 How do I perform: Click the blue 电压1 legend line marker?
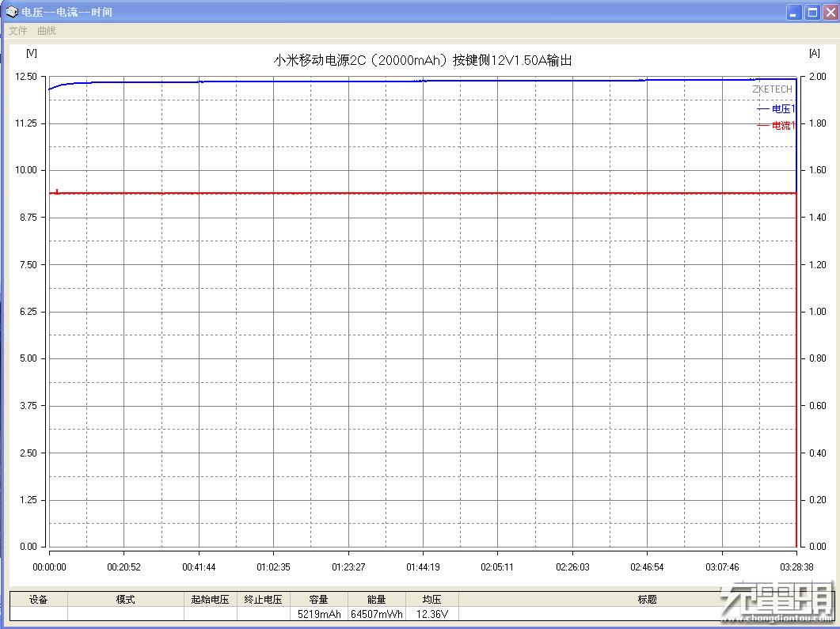pyautogui.click(x=762, y=108)
